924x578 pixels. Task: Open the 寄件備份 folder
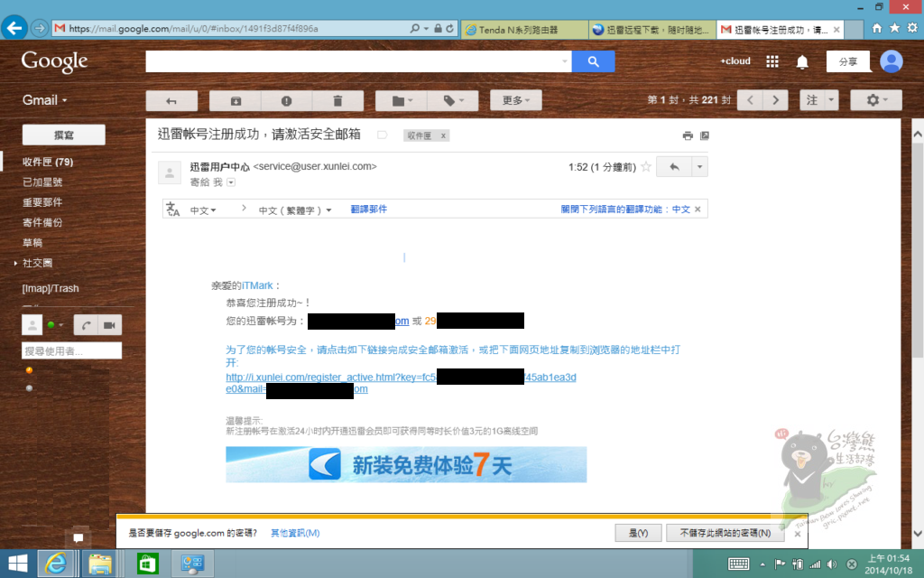click(x=42, y=222)
